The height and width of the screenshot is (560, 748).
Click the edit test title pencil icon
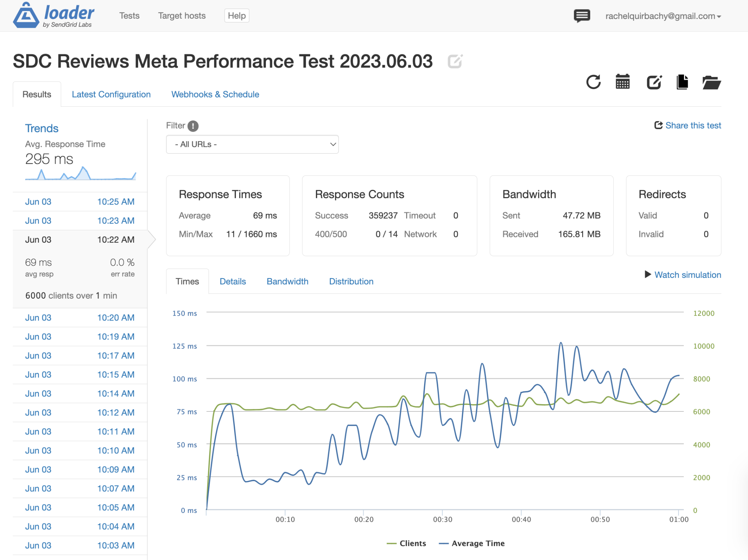click(x=455, y=61)
